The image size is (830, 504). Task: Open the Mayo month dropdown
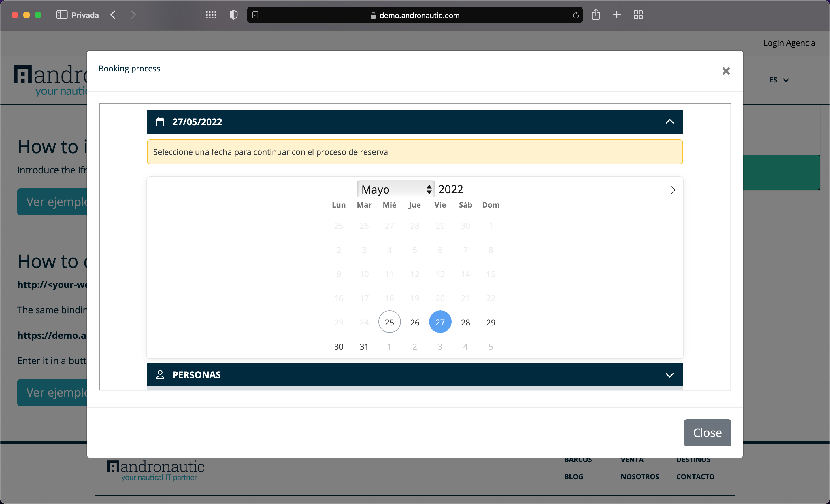coord(395,190)
